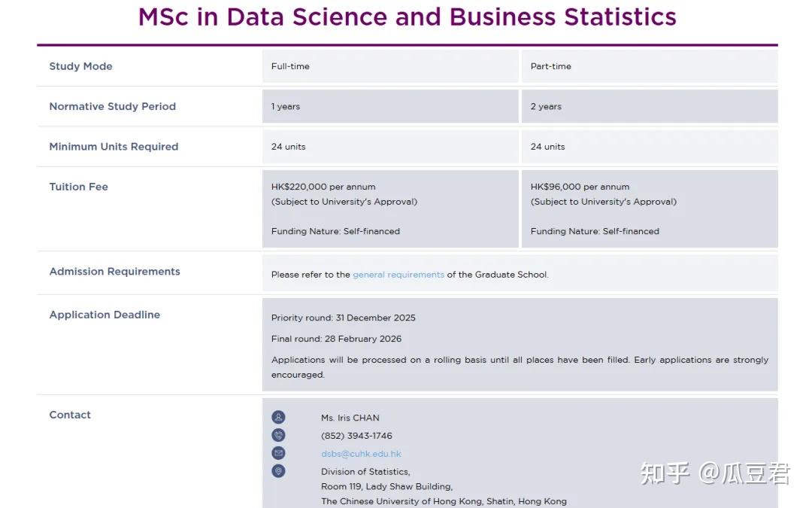The image size is (812, 508).
Task: Click the email envelope icon
Action: pos(279,453)
